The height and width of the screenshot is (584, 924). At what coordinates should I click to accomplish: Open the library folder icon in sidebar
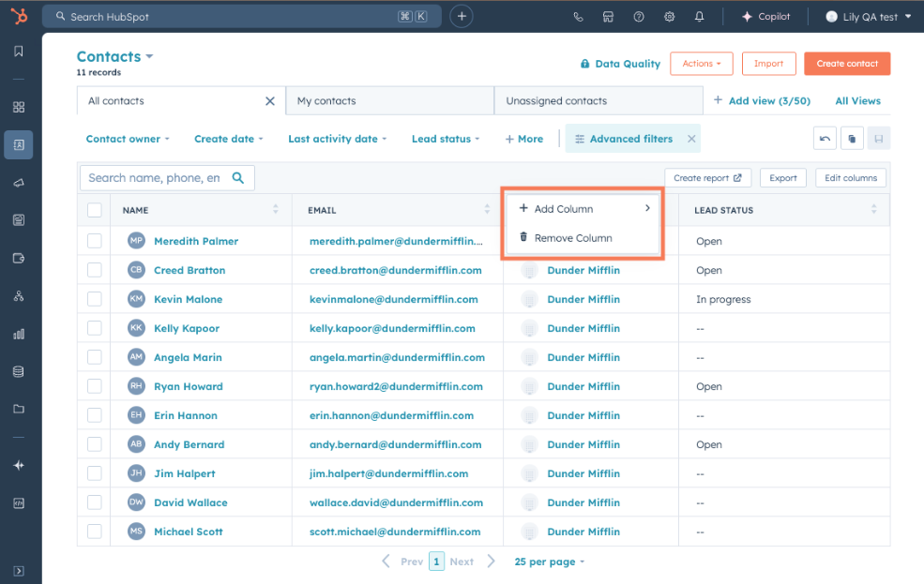[x=19, y=409]
